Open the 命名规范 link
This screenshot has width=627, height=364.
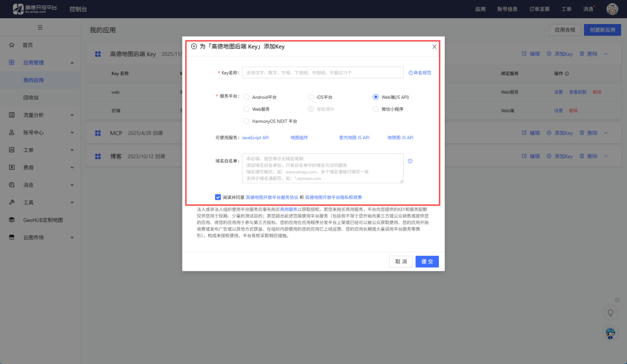click(420, 73)
